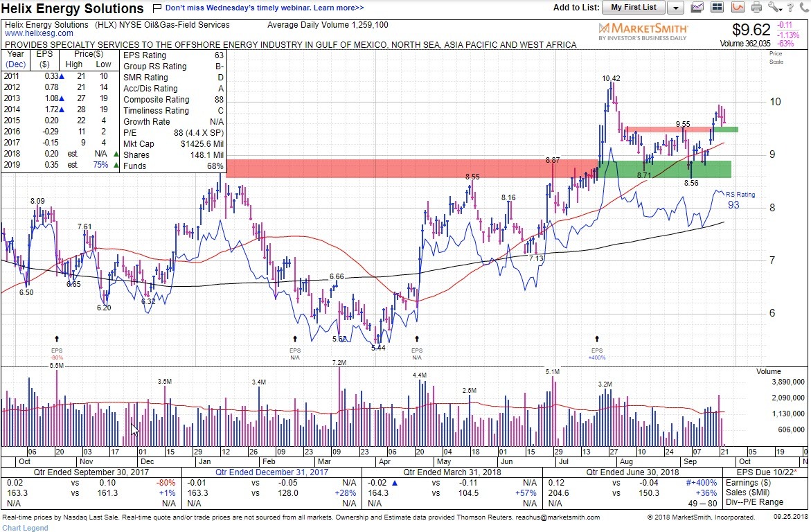Expand the Add to List dropdown arrow

click(x=675, y=8)
